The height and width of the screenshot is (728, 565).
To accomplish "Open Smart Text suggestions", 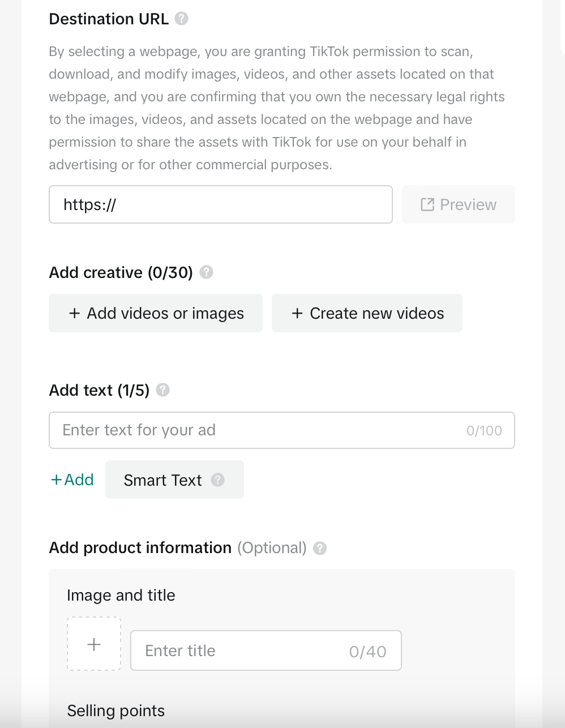I will click(x=174, y=479).
